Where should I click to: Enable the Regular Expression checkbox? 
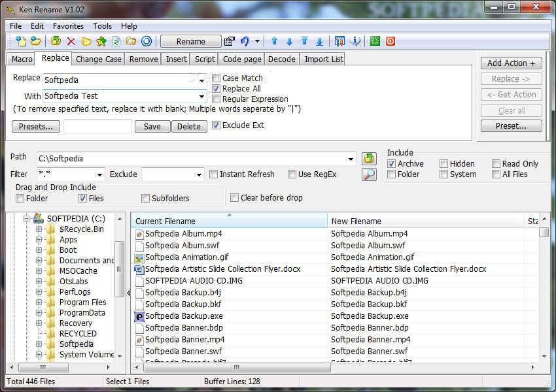(217, 99)
